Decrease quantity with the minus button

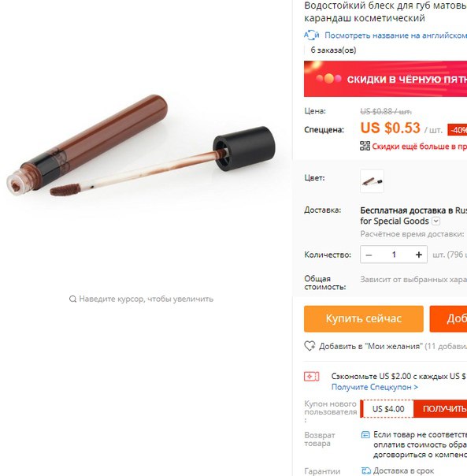click(369, 255)
